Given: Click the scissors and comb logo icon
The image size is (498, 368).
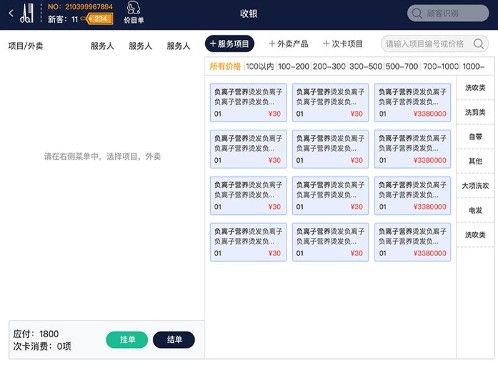Looking at the screenshot, I should click(27, 13).
